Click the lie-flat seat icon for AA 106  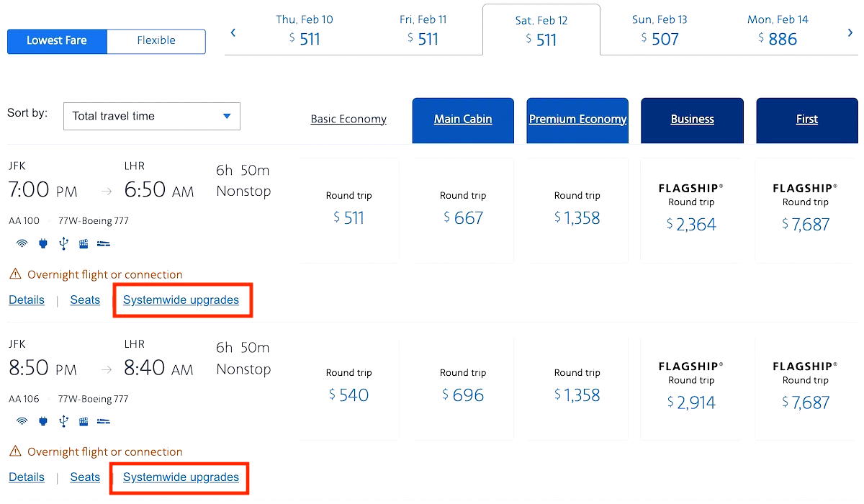[x=104, y=421]
